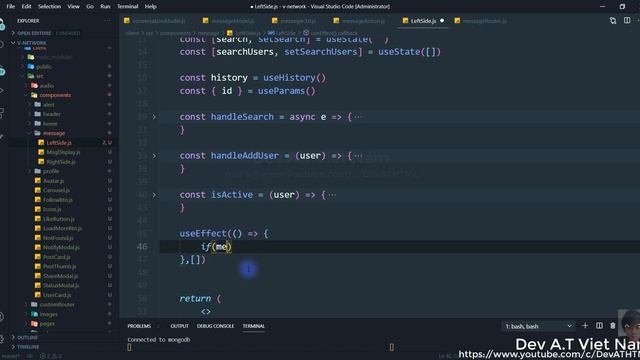Open the View menu

[73, 7]
